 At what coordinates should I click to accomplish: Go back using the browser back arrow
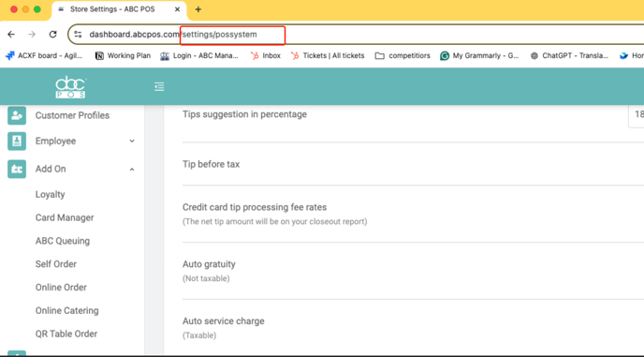click(x=11, y=34)
